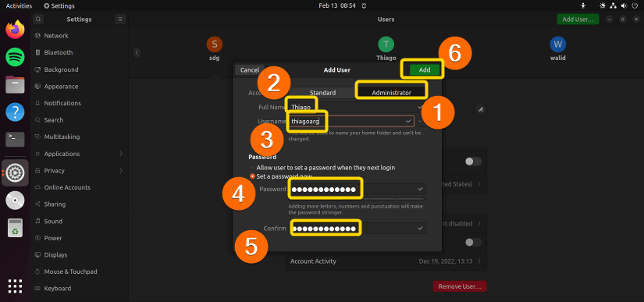Open the Online Accounts settings page

tap(80, 187)
